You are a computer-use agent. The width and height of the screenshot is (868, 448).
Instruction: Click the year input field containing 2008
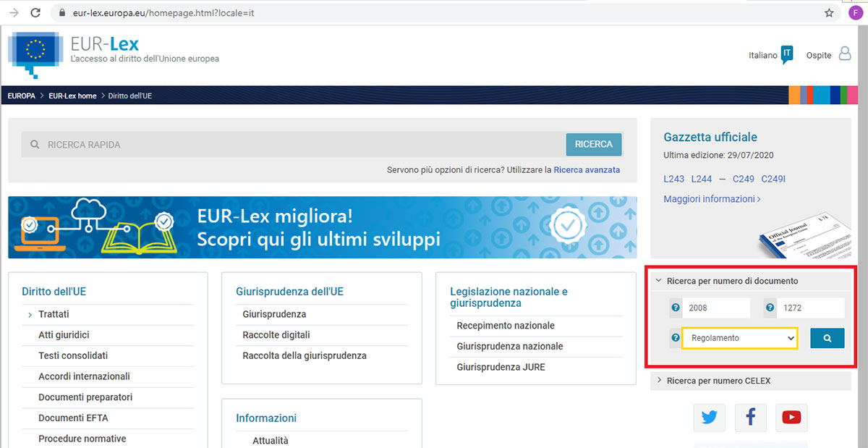click(x=716, y=308)
